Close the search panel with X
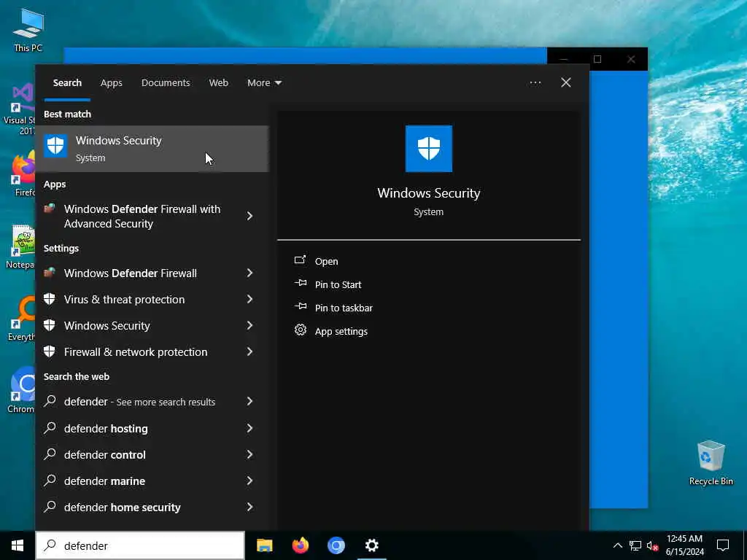The image size is (747, 560). [x=565, y=83]
